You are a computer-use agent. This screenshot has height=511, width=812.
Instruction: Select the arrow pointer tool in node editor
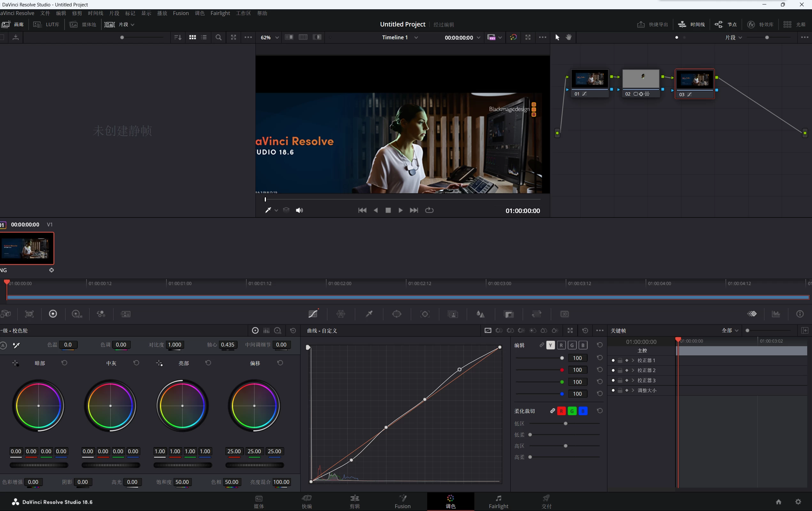click(557, 37)
